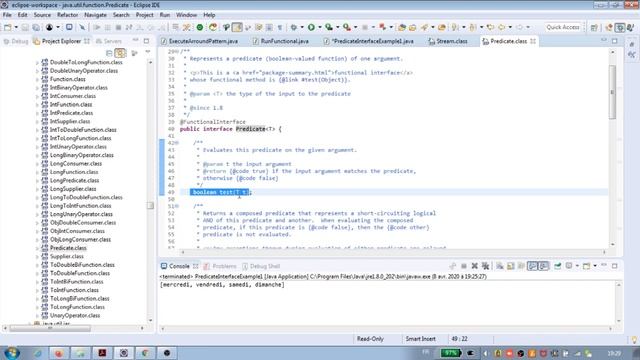640x360 pixels.
Task: Click the Open Type toolbar icon
Action: click(402, 27)
